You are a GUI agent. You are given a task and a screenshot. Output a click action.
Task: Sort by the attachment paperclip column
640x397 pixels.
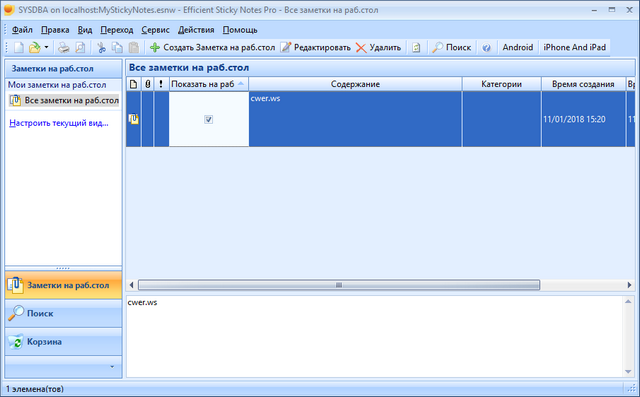pyautogui.click(x=147, y=84)
